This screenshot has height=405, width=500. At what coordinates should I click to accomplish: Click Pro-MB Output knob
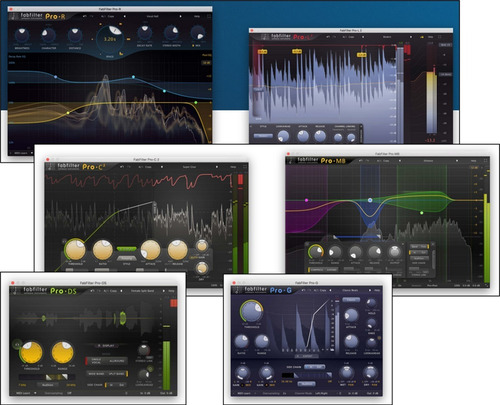(394, 252)
